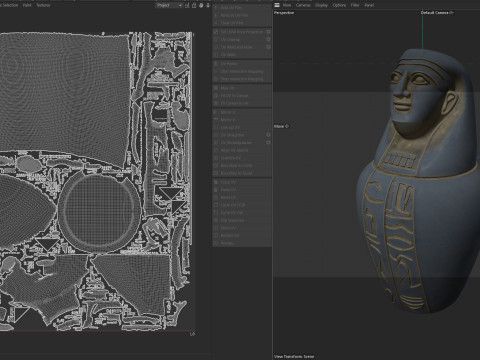Click the Perspective label in viewport
Image resolution: width=480 pixels, height=360 pixels.
click(284, 13)
